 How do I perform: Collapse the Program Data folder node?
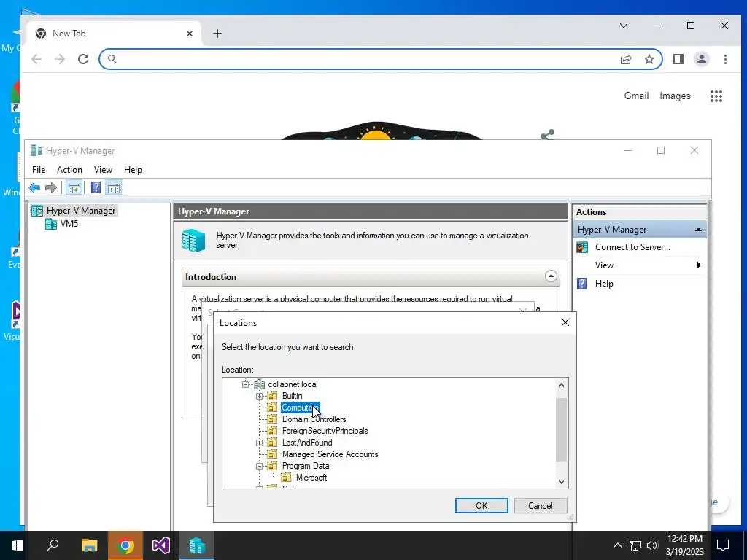259,466
